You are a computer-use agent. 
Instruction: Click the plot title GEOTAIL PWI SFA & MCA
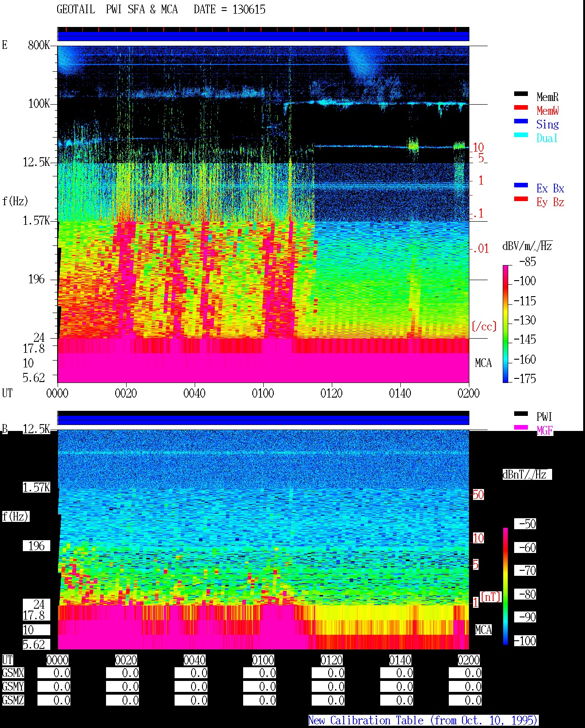(117, 9)
